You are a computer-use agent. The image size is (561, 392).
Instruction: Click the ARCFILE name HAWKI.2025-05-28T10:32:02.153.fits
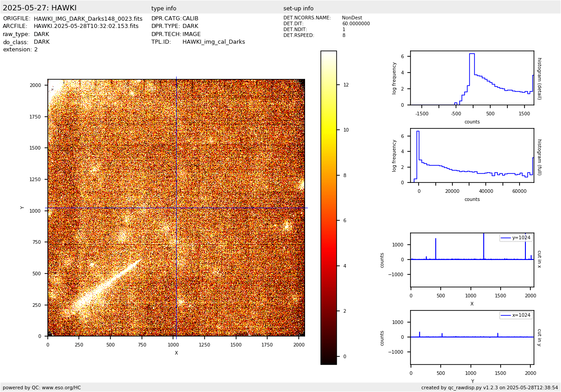86,26
